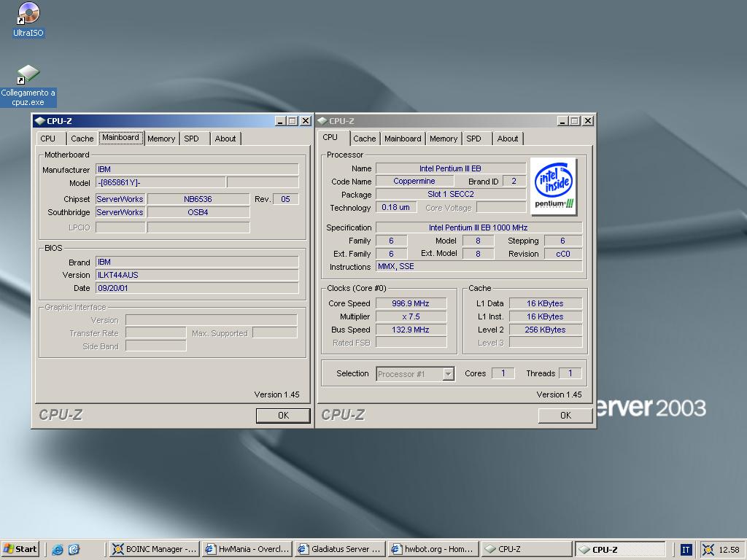Click the Model field -[865861Y]-

pyautogui.click(x=160, y=182)
